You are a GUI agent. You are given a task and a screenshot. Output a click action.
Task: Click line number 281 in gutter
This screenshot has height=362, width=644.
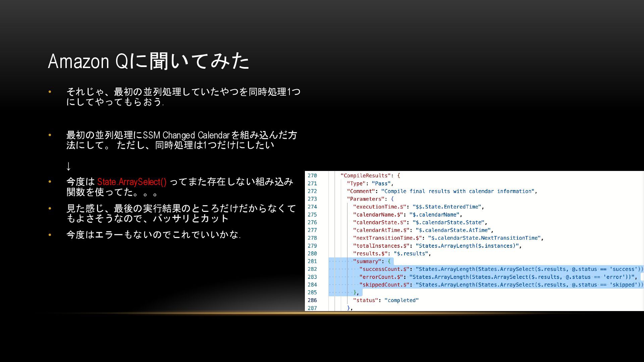coord(312,261)
